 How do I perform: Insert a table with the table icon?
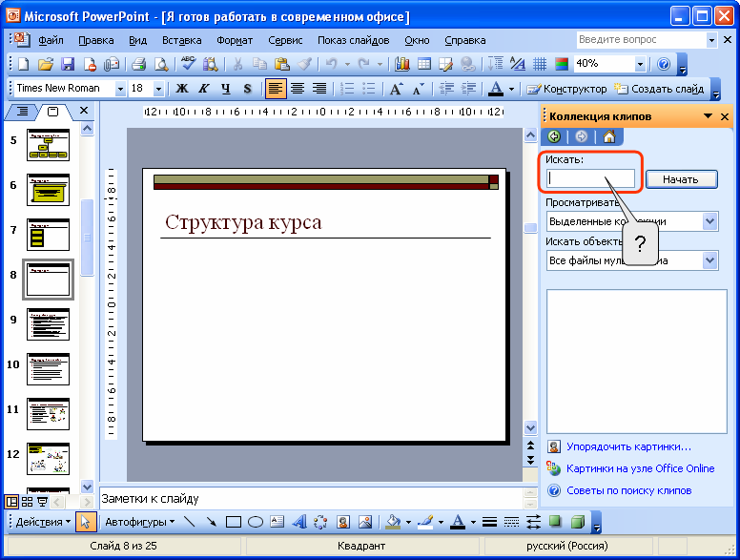coord(424,64)
